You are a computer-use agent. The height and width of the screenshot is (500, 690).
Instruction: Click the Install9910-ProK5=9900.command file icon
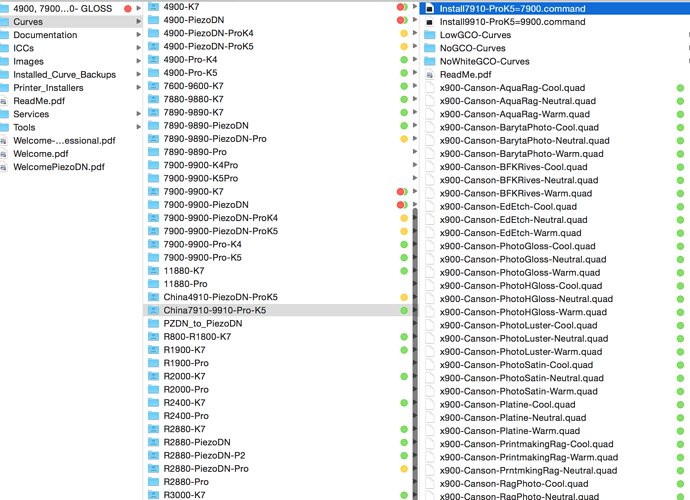(430, 21)
